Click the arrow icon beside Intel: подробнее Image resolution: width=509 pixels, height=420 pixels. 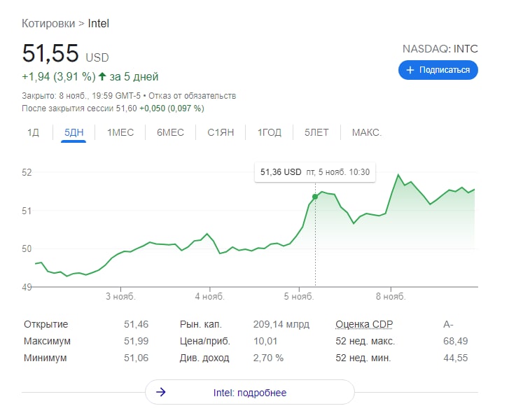pyautogui.click(x=161, y=392)
